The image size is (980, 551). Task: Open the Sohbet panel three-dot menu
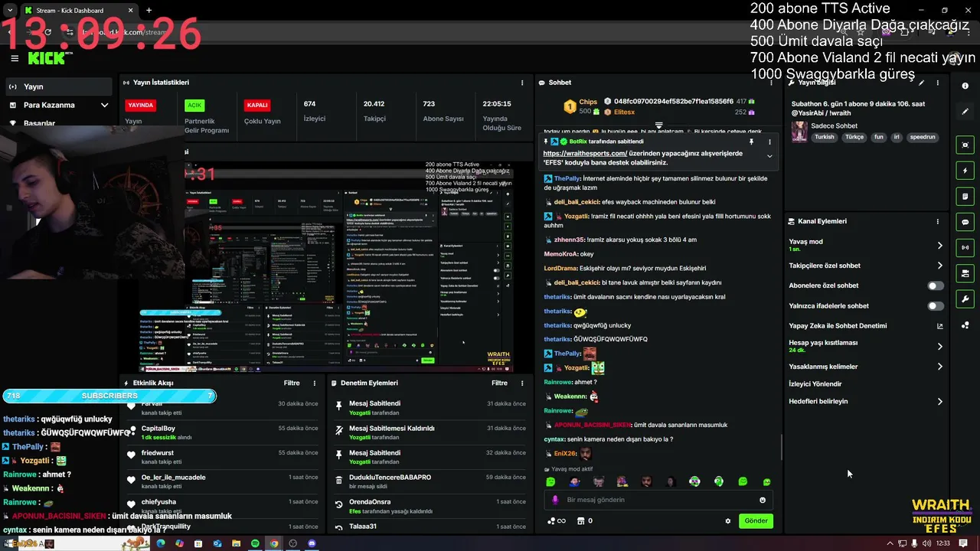[x=771, y=83]
